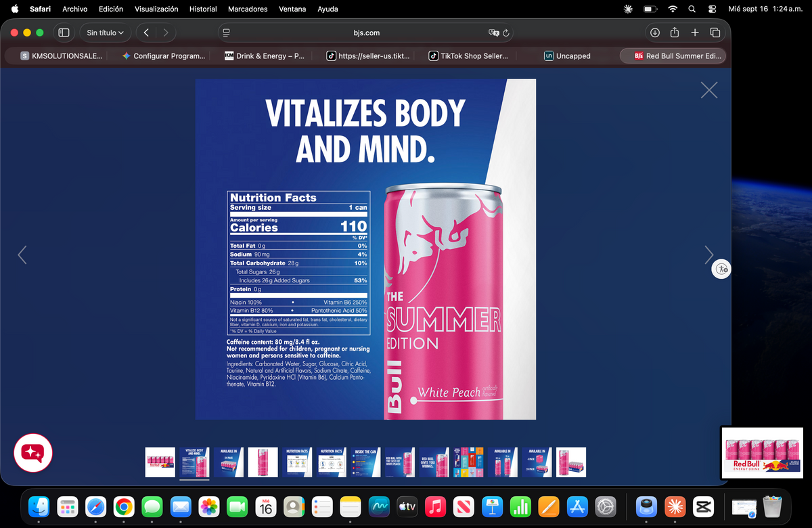Go back to the previous page
Image resolution: width=812 pixels, height=528 pixels.
click(x=147, y=32)
